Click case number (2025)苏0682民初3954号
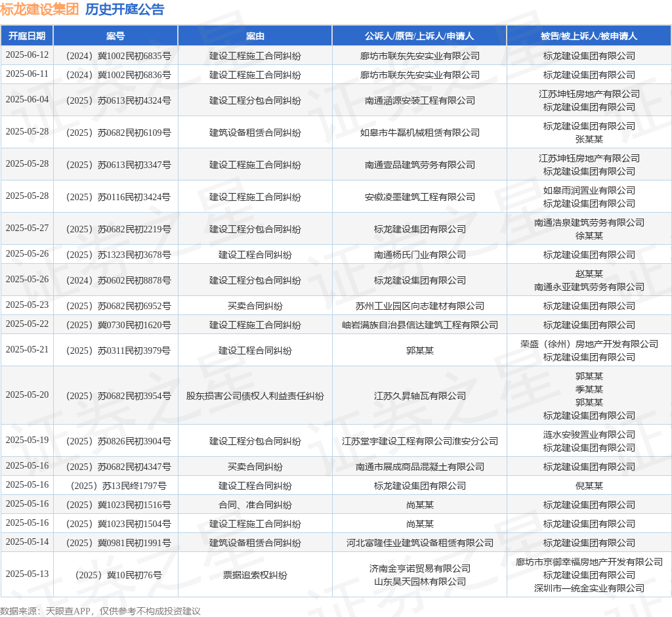672x617 pixels. (118, 396)
